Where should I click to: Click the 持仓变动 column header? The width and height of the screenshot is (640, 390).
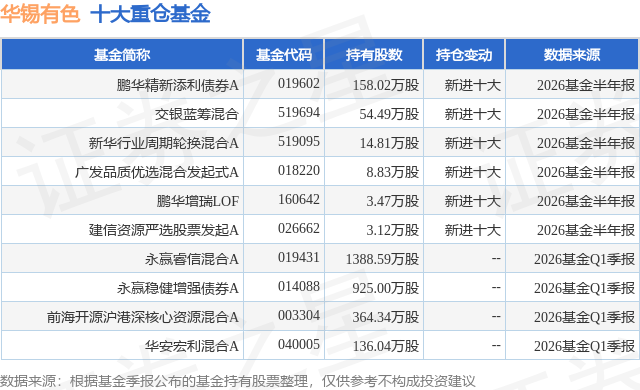pyautogui.click(x=464, y=55)
